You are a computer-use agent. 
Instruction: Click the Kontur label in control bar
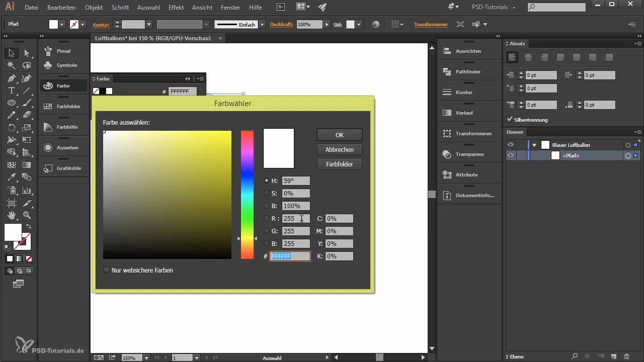101,24
